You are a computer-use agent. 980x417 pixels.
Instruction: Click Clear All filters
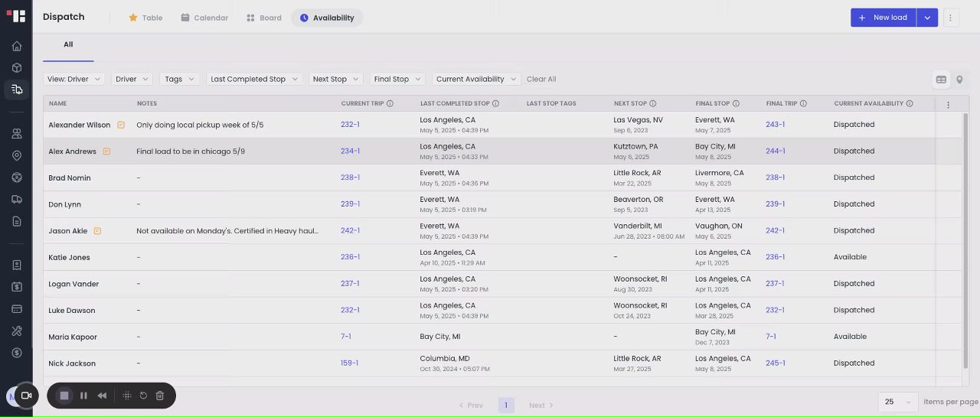pos(541,79)
